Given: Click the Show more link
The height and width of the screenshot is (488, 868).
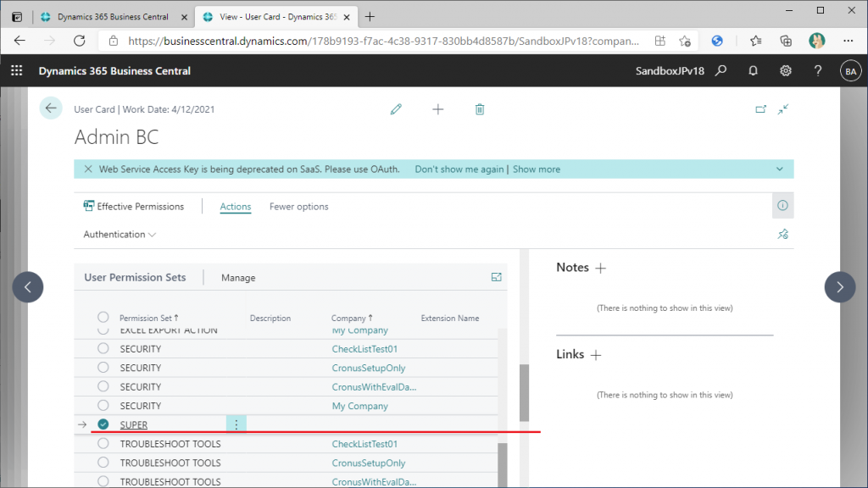Looking at the screenshot, I should tap(537, 169).
